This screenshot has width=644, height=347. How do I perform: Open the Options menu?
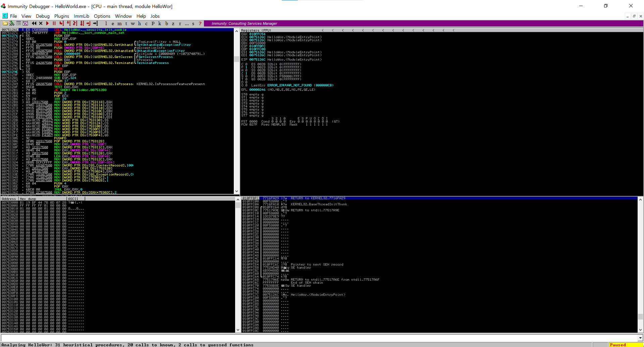point(102,16)
